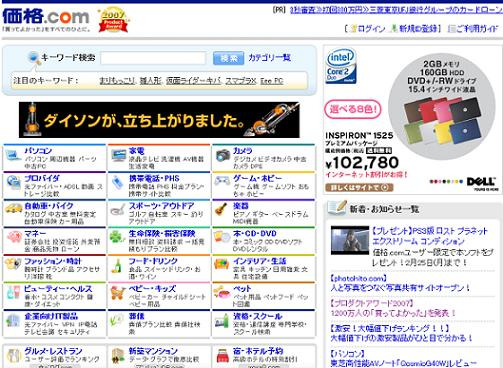Viewport: 503px width, 368px height.
Task: Click the ビューティー・ヘルス cosmetics icon
Action: (x=13, y=293)
